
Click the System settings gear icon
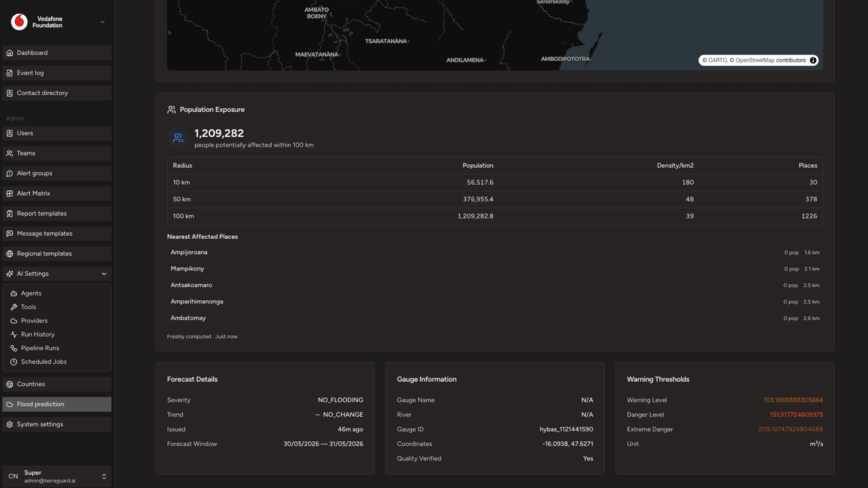10,424
